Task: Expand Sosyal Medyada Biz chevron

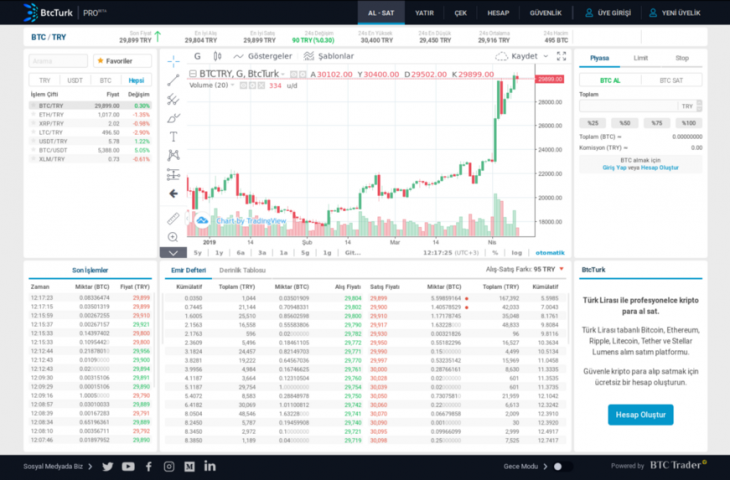Action: [90, 466]
